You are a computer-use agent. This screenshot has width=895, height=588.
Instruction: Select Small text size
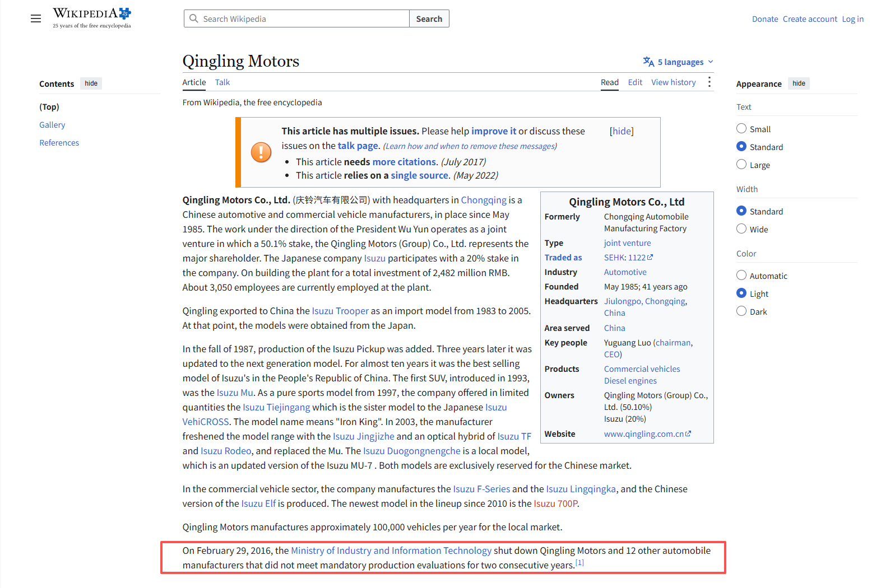point(741,129)
